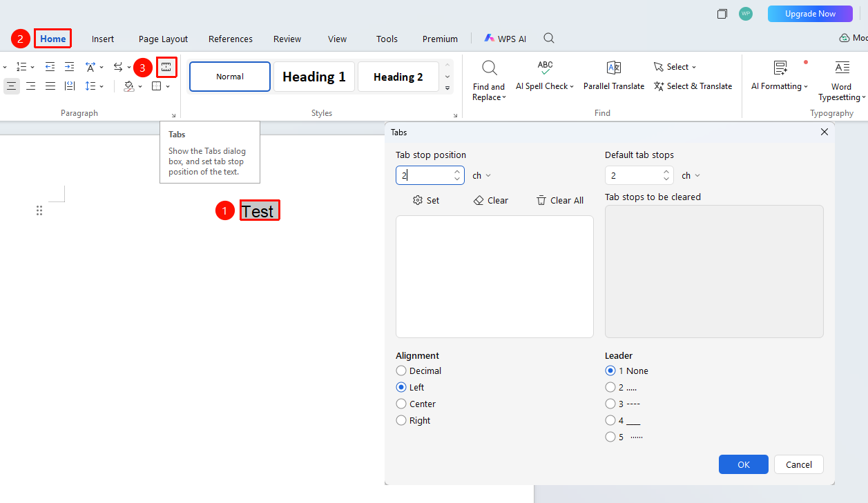
Task: Open the shading color fill dropdown
Action: (140, 86)
